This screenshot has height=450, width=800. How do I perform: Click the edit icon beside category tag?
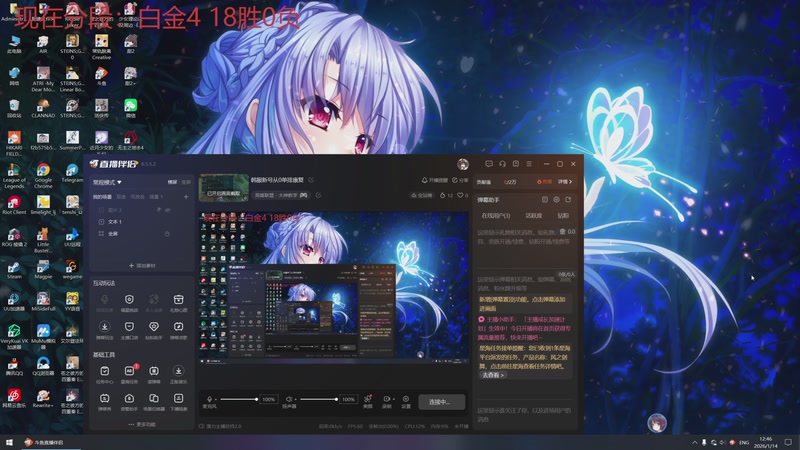(318, 195)
